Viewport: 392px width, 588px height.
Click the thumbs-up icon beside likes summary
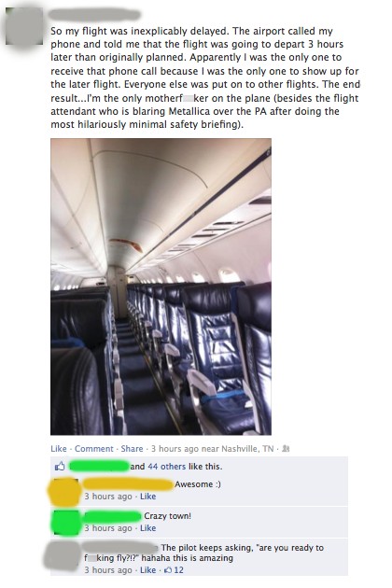pyautogui.click(x=60, y=466)
